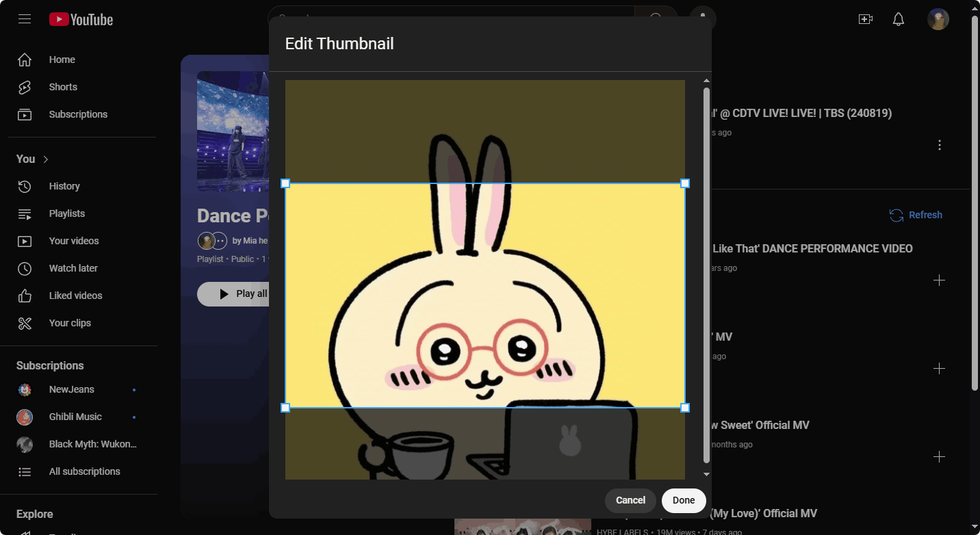Open Shorts in sidebar
The height and width of the screenshot is (535, 980).
point(82,87)
